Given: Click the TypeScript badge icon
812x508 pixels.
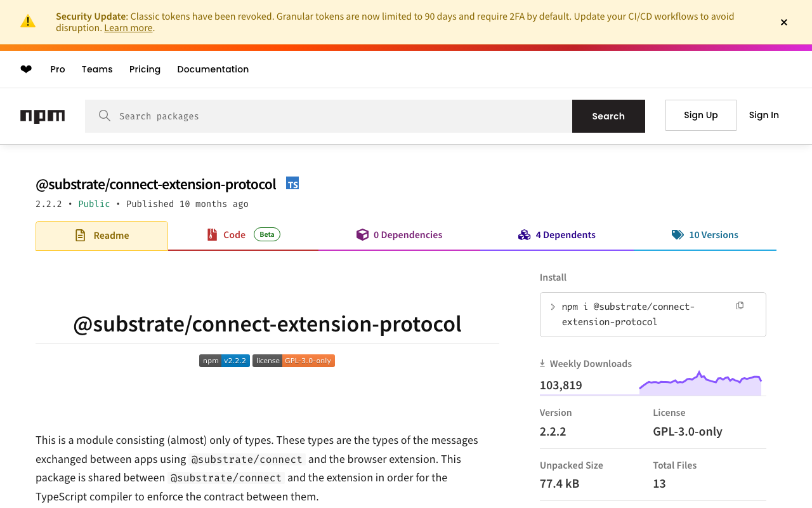Looking at the screenshot, I should [x=292, y=184].
